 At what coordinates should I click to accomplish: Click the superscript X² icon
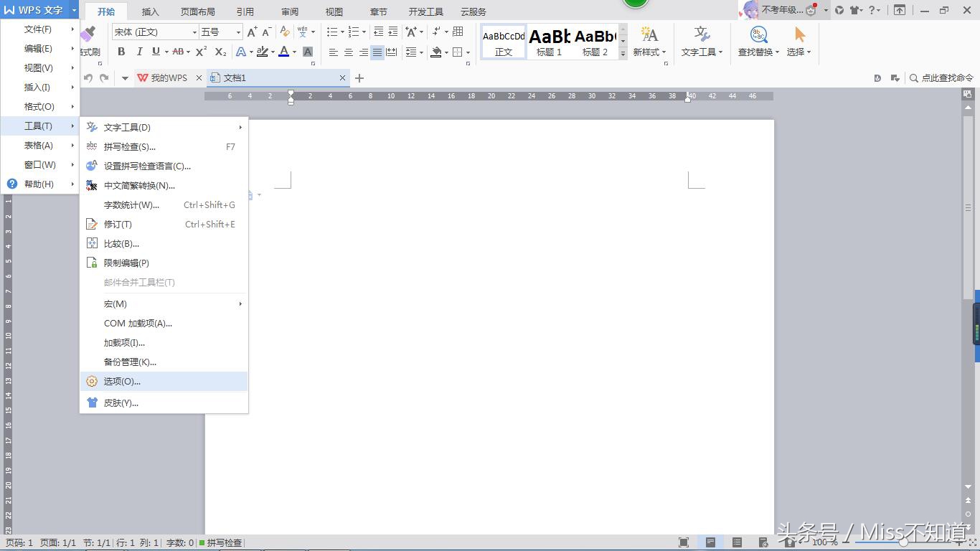201,52
